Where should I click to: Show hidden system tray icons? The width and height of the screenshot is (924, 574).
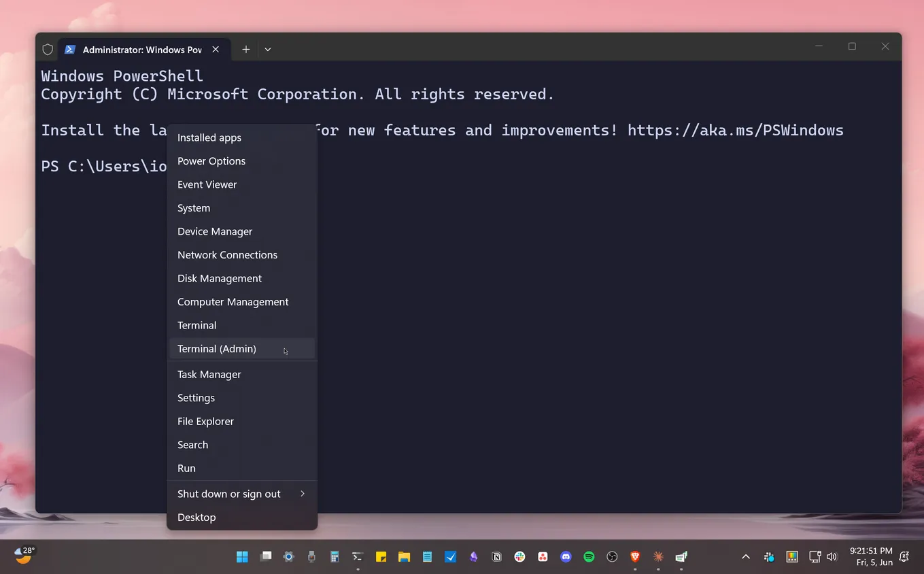coord(746,557)
